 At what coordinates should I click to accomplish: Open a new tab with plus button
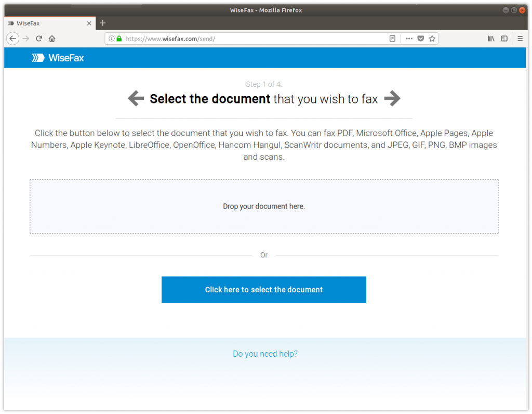pos(103,23)
